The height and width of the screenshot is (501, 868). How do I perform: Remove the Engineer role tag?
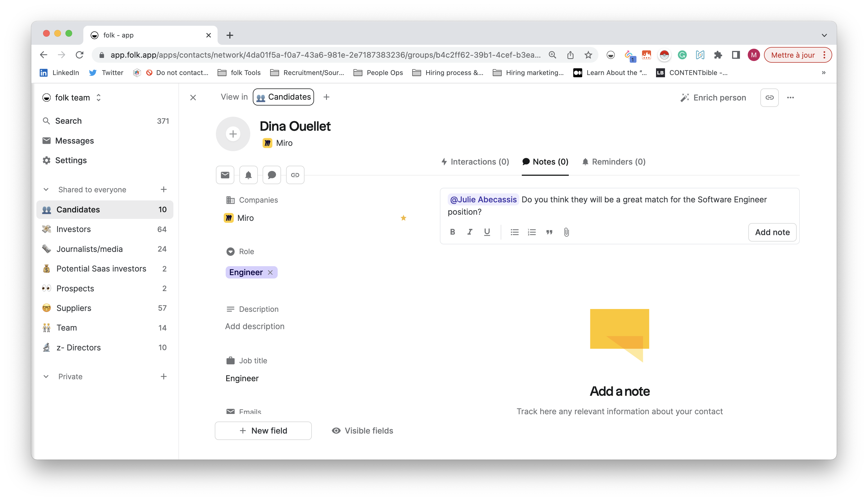270,273
